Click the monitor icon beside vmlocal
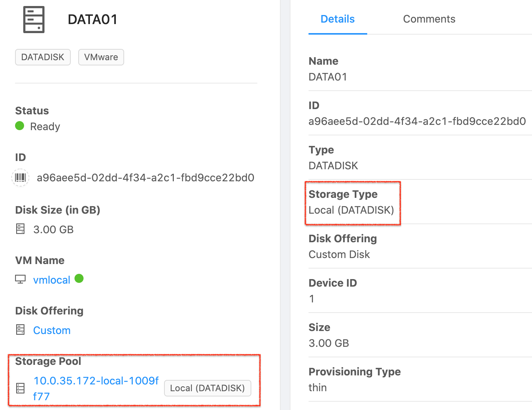The height and width of the screenshot is (410, 532). pos(20,279)
